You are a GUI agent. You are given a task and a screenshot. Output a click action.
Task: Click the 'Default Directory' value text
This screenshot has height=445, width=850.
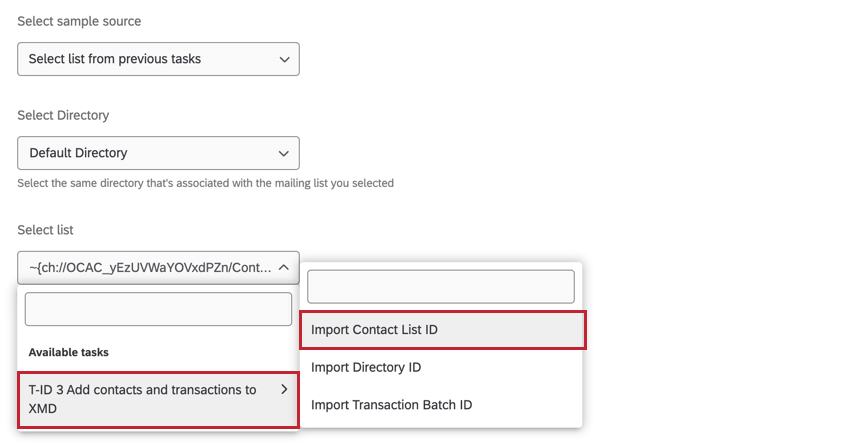click(x=92, y=153)
